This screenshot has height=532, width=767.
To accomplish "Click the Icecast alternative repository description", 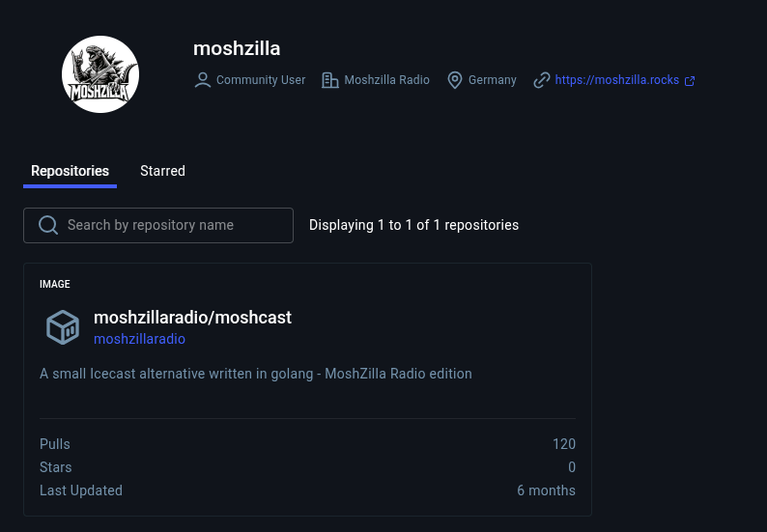I will point(256,373).
